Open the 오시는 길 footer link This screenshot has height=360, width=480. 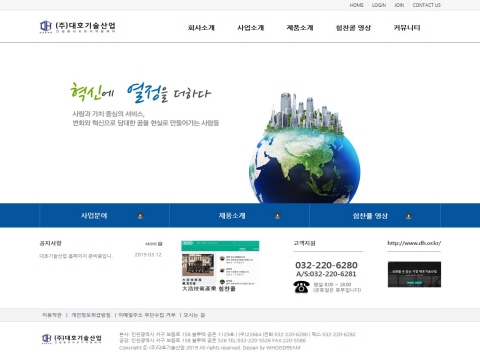(194, 315)
